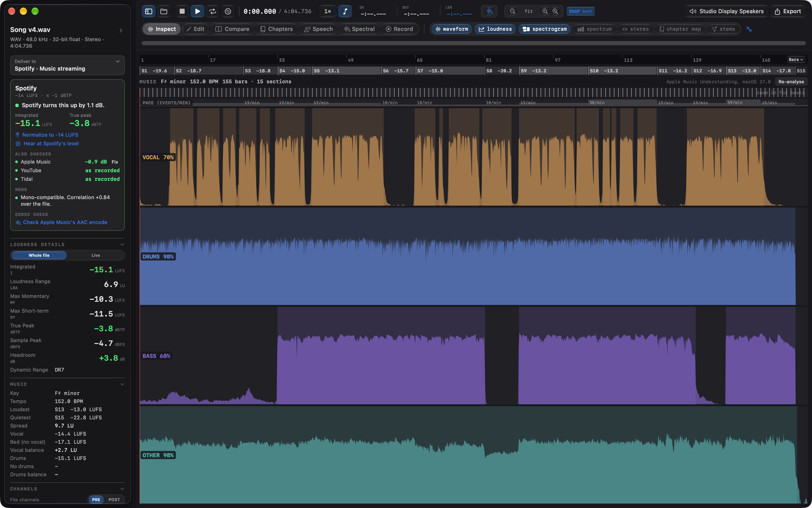This screenshot has width=812, height=508.
Task: Click the return-to-start clock icon
Action: point(228,11)
